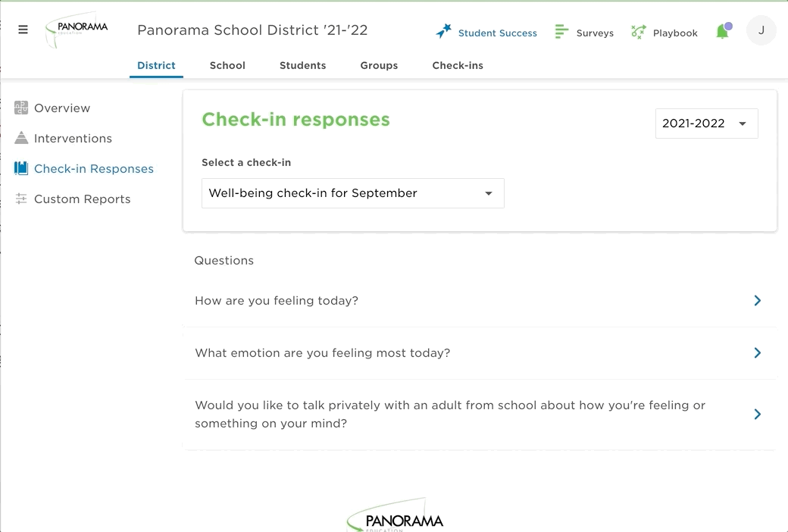Expand the talk privately question chevron
The image size is (788, 532).
(757, 415)
